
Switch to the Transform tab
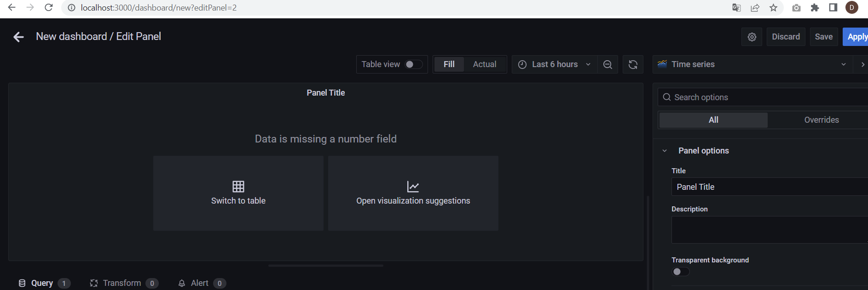[x=122, y=283]
